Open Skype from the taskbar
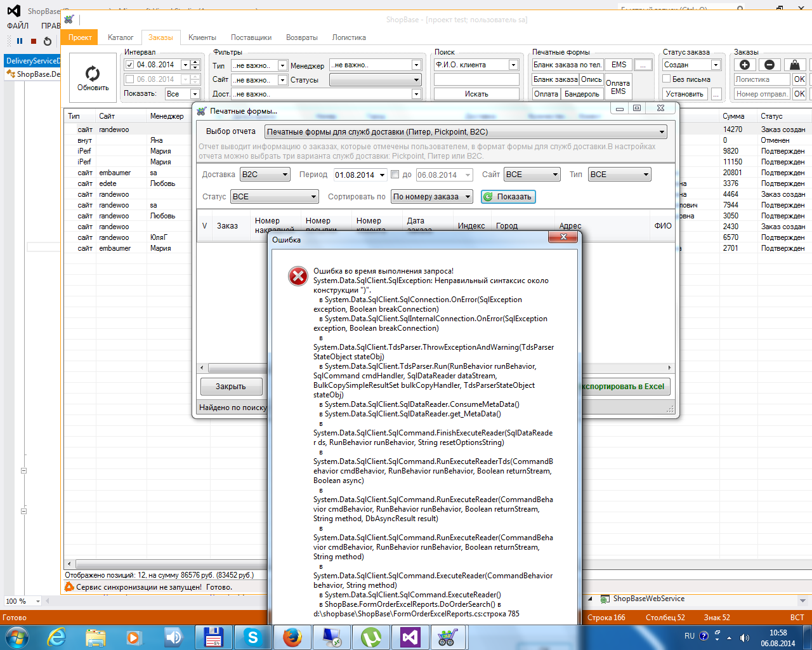Image resolution: width=812 pixels, height=650 pixels. (x=252, y=637)
